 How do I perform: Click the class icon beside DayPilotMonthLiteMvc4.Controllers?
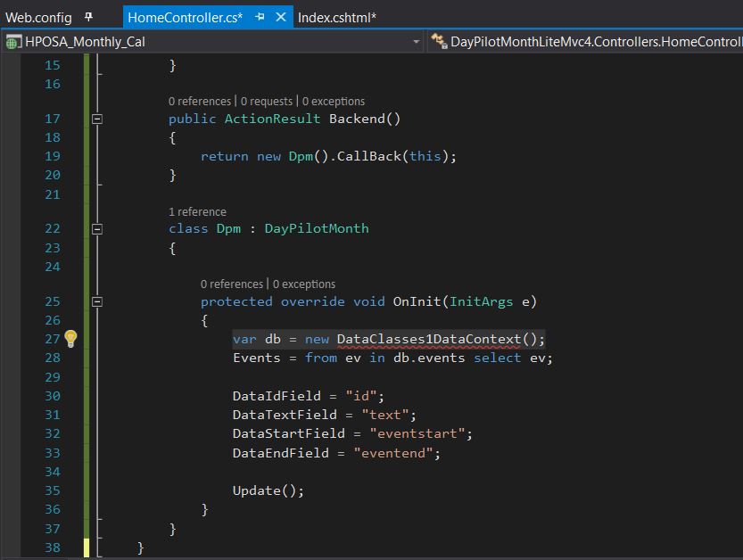(439, 41)
